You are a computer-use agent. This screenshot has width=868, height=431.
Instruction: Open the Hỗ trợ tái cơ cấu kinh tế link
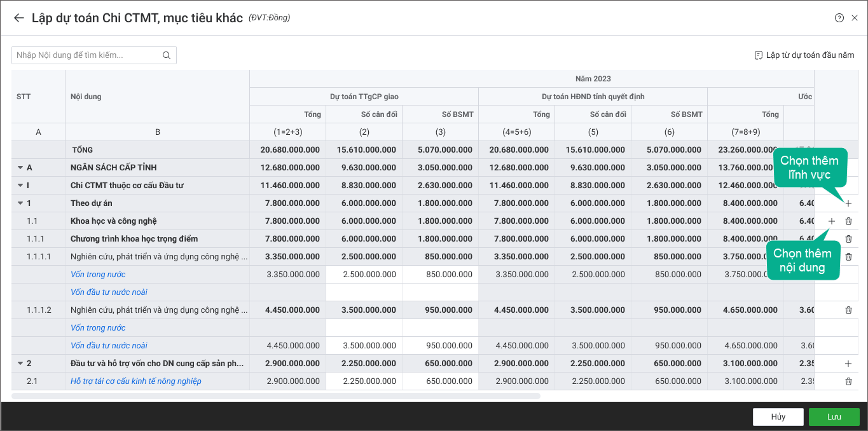coord(135,381)
